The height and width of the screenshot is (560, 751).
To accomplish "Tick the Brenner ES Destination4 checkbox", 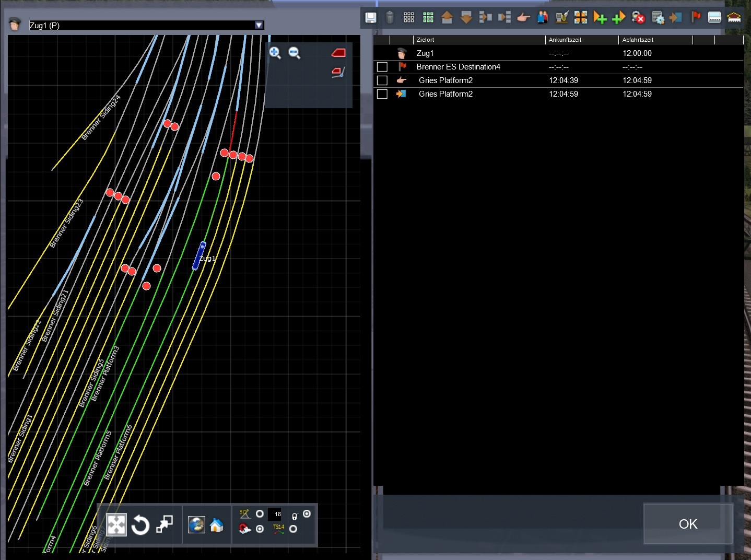I will click(382, 67).
